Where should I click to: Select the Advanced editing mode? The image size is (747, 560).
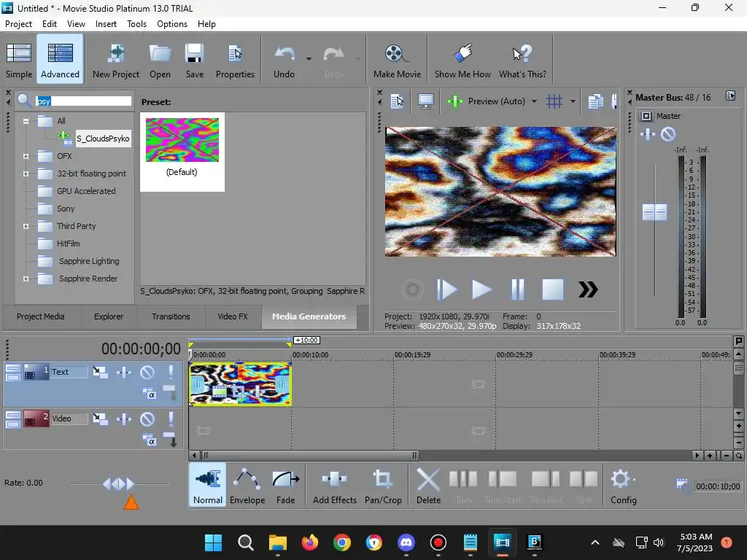click(x=60, y=61)
